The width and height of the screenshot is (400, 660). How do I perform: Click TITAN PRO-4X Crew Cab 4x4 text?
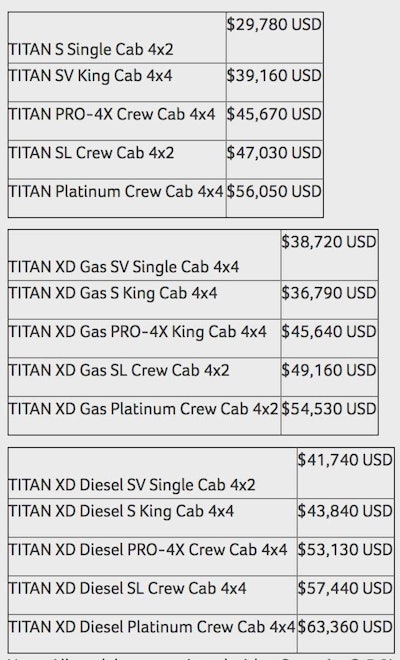point(112,114)
